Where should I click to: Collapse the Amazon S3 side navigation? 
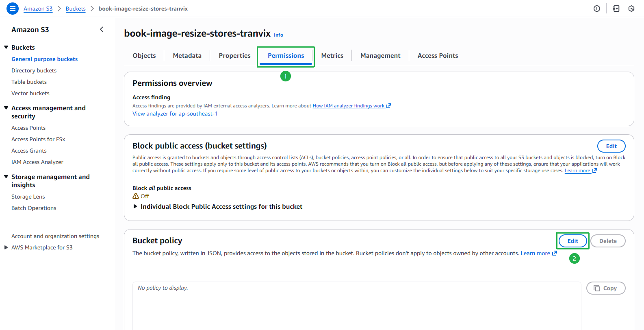(x=102, y=29)
